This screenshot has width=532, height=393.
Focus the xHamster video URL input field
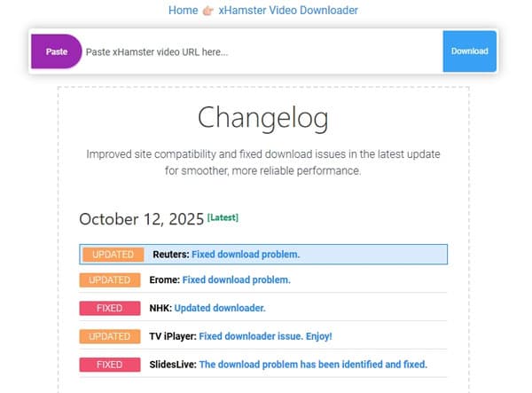(262, 51)
